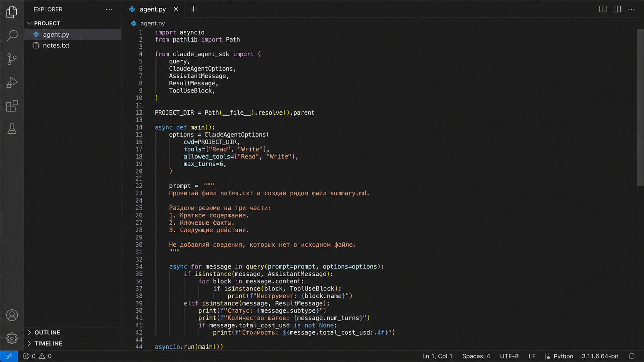
Task: Switch to the agent.py editor tab
Action: [x=153, y=9]
